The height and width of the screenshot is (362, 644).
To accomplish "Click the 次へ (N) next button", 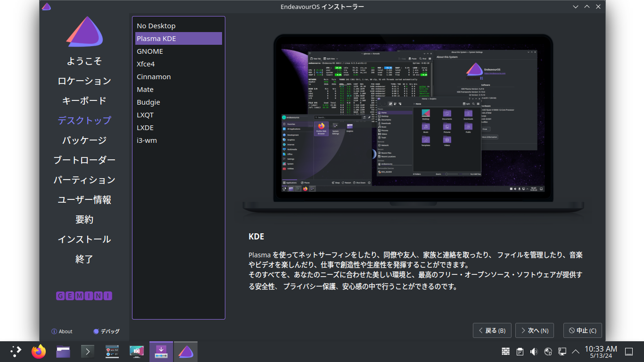I will point(535,330).
